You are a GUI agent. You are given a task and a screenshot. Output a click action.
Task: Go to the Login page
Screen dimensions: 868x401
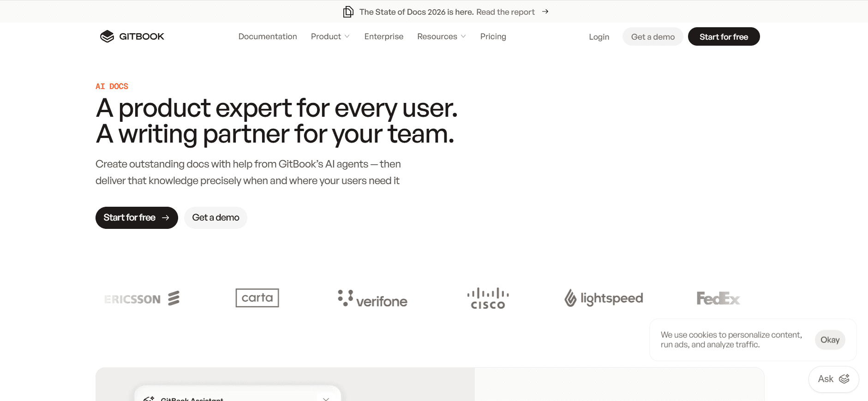pyautogui.click(x=599, y=37)
